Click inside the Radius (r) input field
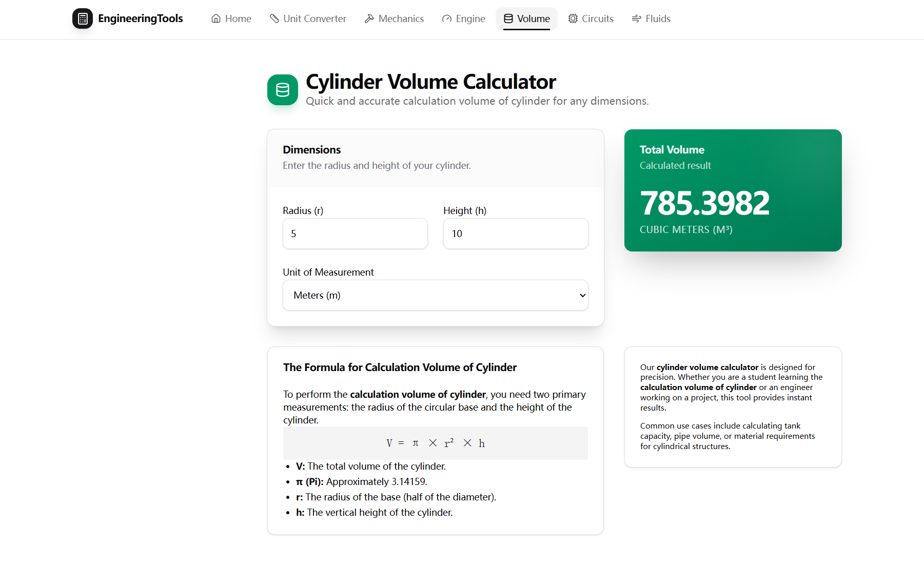Image resolution: width=924 pixels, height=562 pixels. click(x=355, y=234)
